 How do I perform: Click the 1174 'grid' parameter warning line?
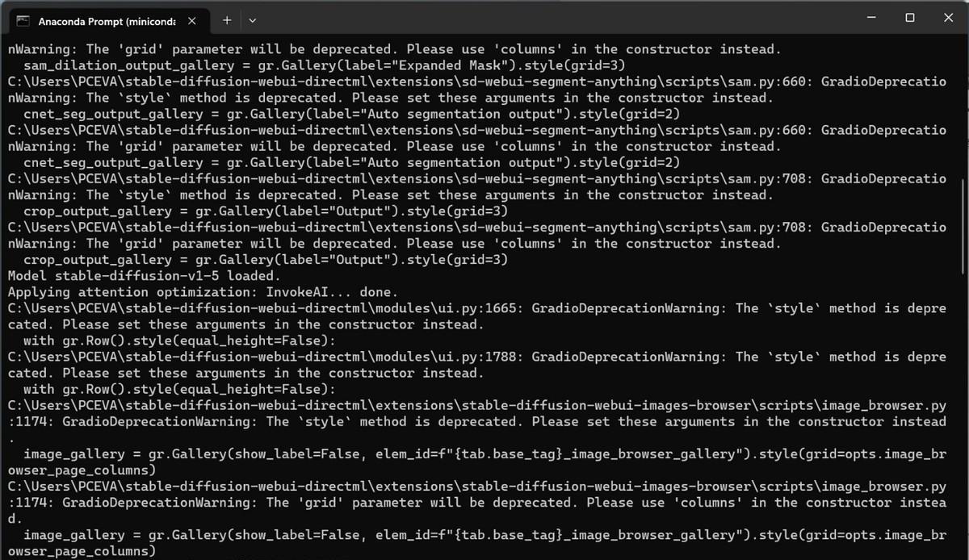[476, 502]
